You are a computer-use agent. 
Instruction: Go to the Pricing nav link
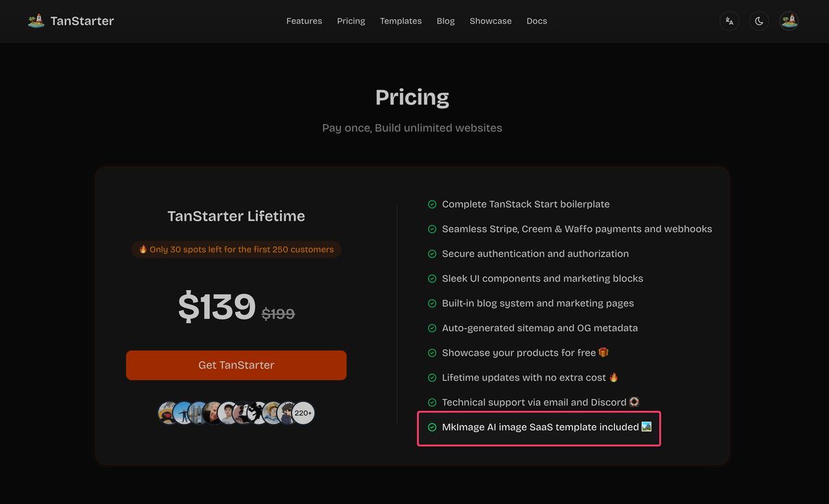[351, 21]
